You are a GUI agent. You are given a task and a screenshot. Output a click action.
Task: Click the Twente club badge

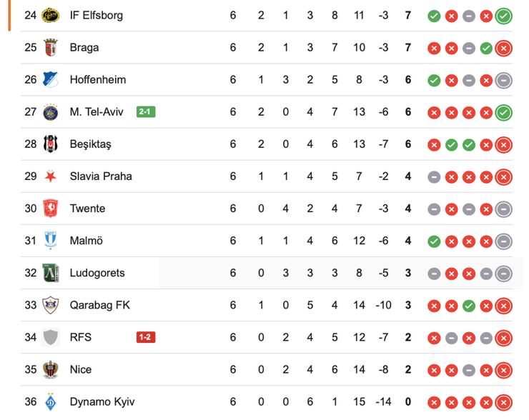pos(50,209)
